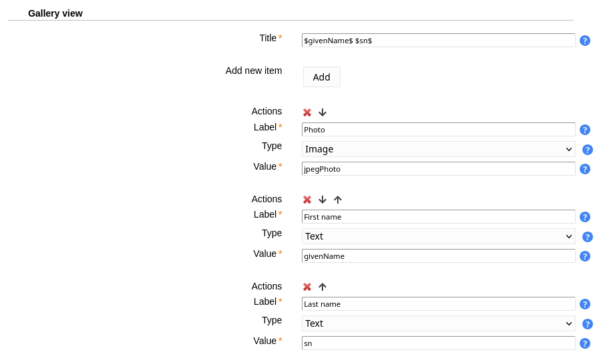613x364 pixels.
Task: Open help for the Title field
Action: (x=585, y=41)
